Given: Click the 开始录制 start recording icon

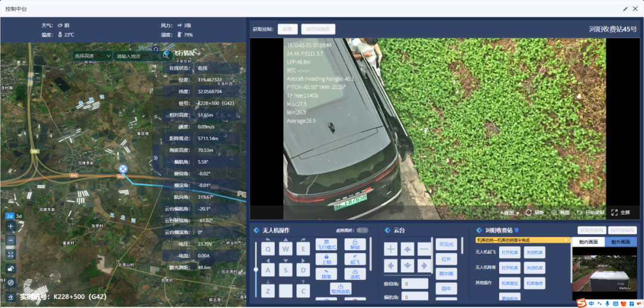Looking at the screenshot, I should [580, 213].
